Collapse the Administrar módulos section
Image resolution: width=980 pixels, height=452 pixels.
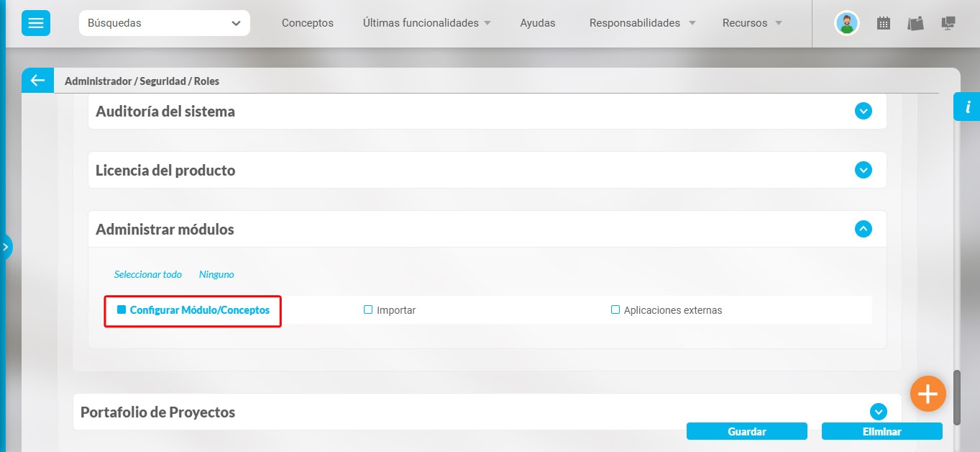[863, 229]
